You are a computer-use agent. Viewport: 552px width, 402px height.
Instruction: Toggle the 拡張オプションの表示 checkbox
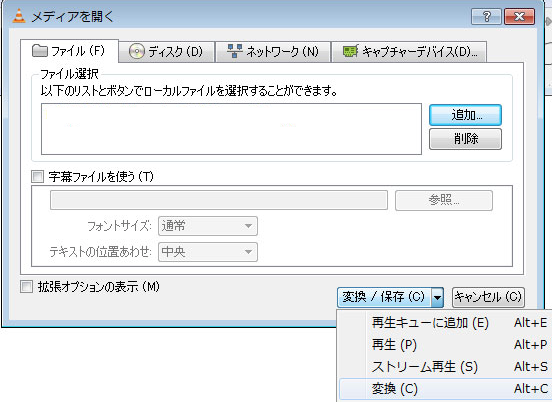click(x=26, y=287)
